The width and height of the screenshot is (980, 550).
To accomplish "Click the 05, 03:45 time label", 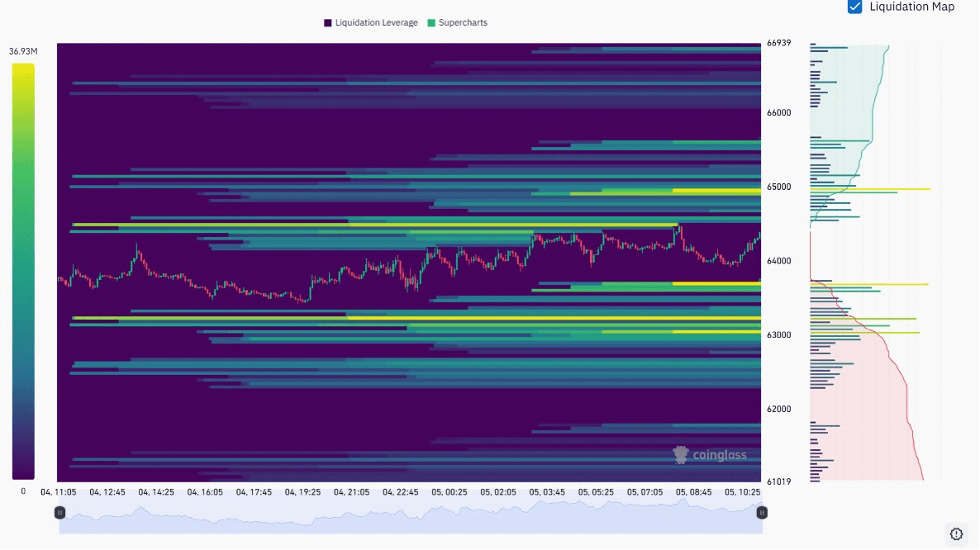I will click(x=547, y=492).
